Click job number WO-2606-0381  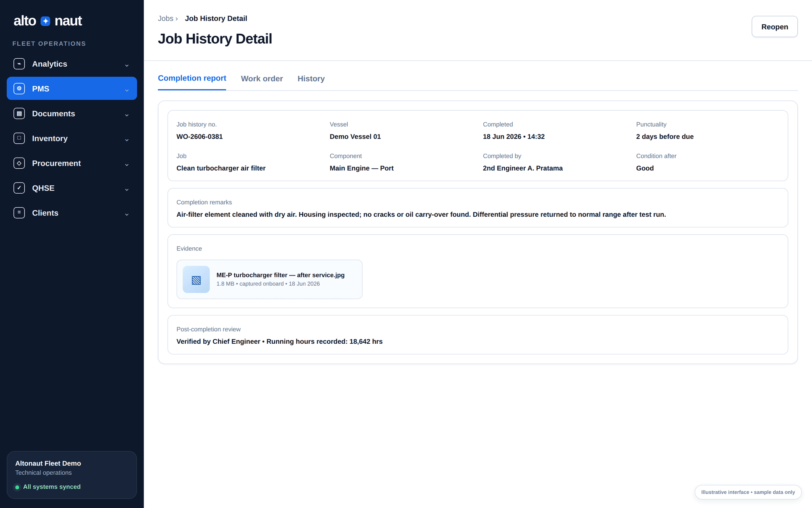point(199,137)
